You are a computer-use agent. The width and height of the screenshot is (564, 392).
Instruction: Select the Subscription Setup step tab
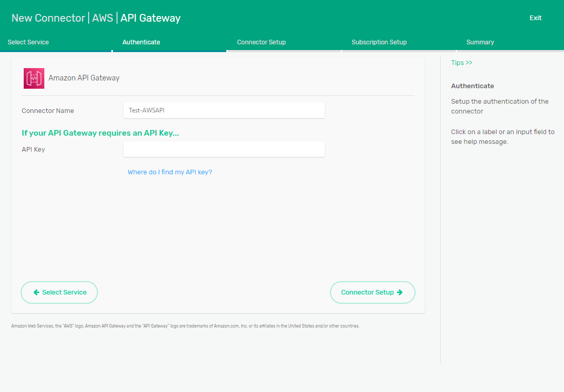tap(379, 42)
